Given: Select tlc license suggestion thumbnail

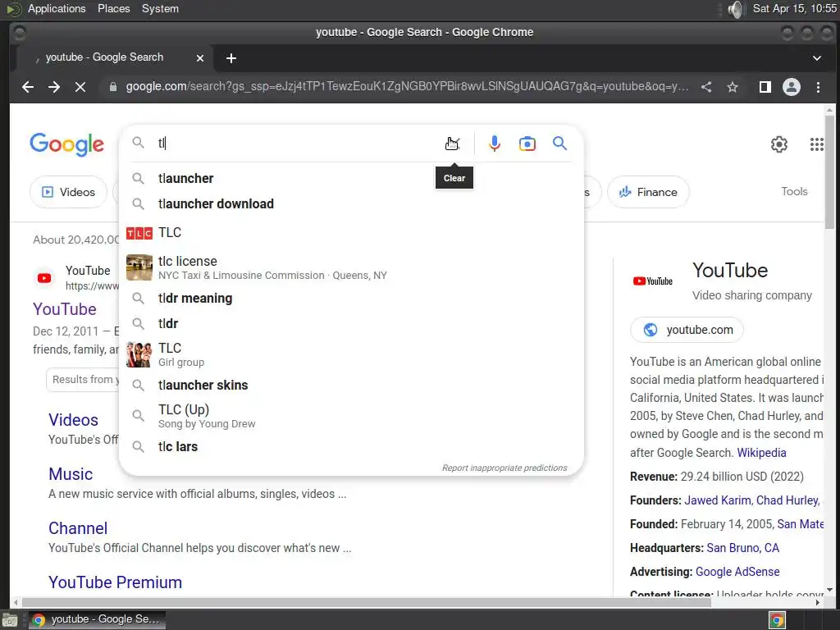Looking at the screenshot, I should coord(139,267).
